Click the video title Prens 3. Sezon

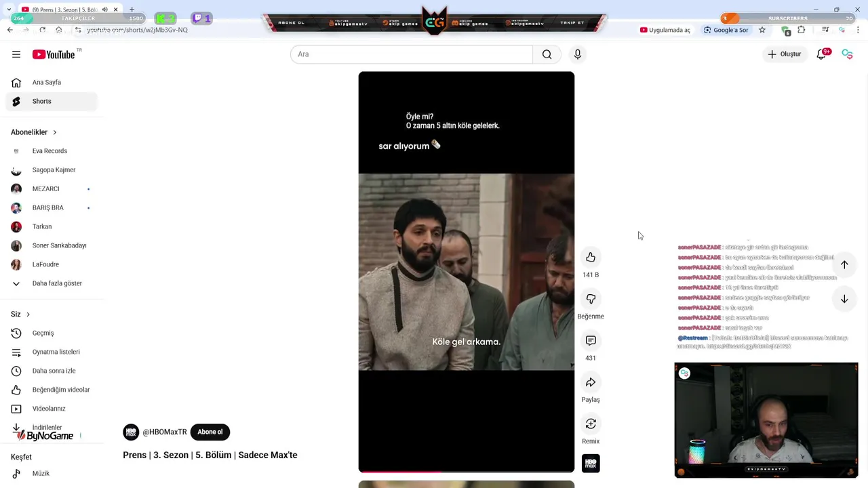click(210, 455)
